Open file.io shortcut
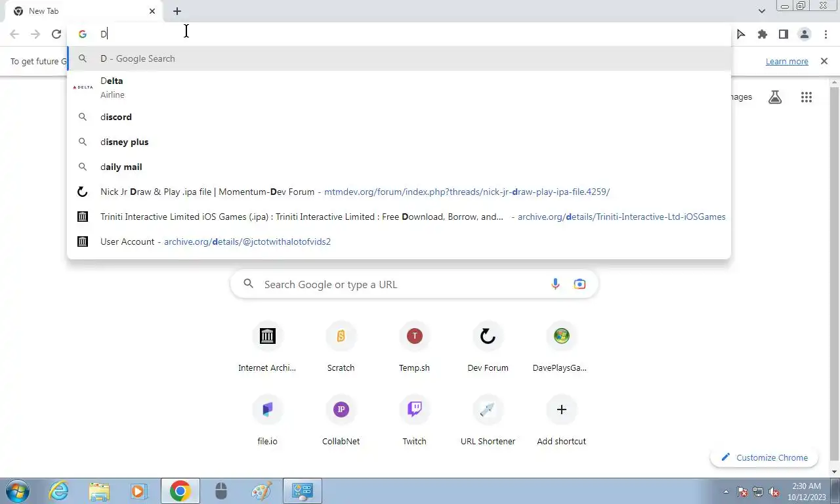This screenshot has height=504, width=840. (267, 421)
